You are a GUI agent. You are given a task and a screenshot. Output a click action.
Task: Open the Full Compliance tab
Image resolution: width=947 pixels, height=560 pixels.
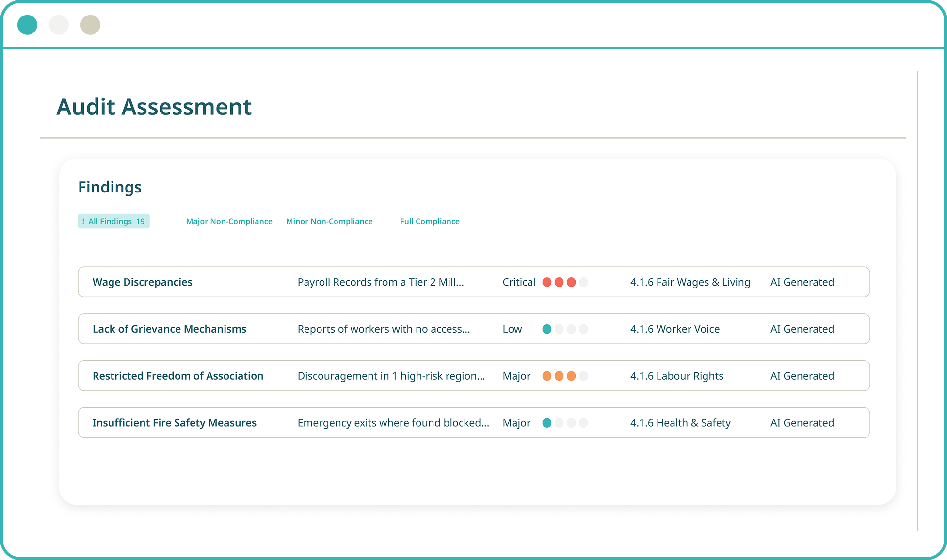430,221
